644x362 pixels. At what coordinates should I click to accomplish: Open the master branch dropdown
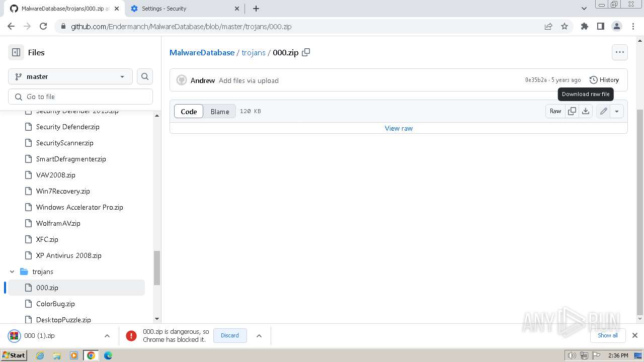[x=70, y=76]
